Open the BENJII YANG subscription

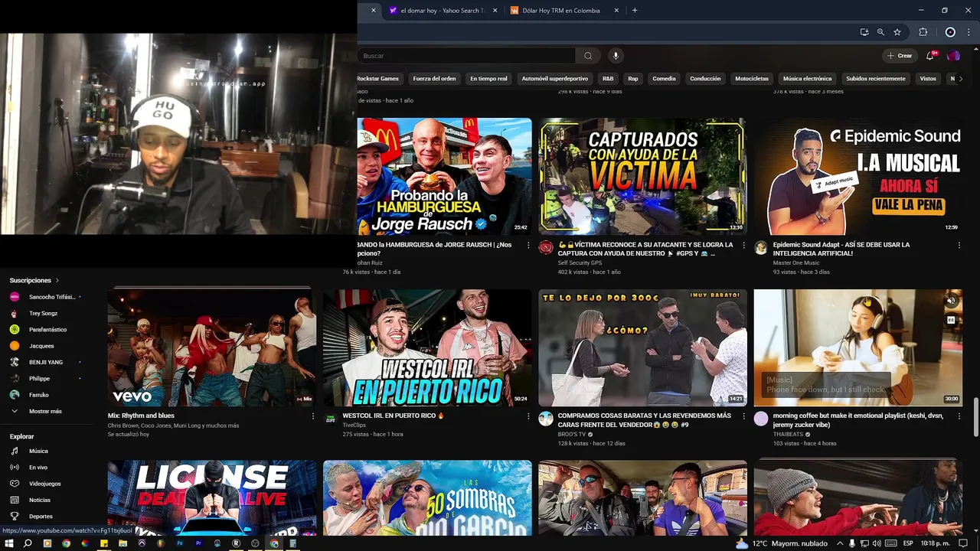pyautogui.click(x=46, y=362)
